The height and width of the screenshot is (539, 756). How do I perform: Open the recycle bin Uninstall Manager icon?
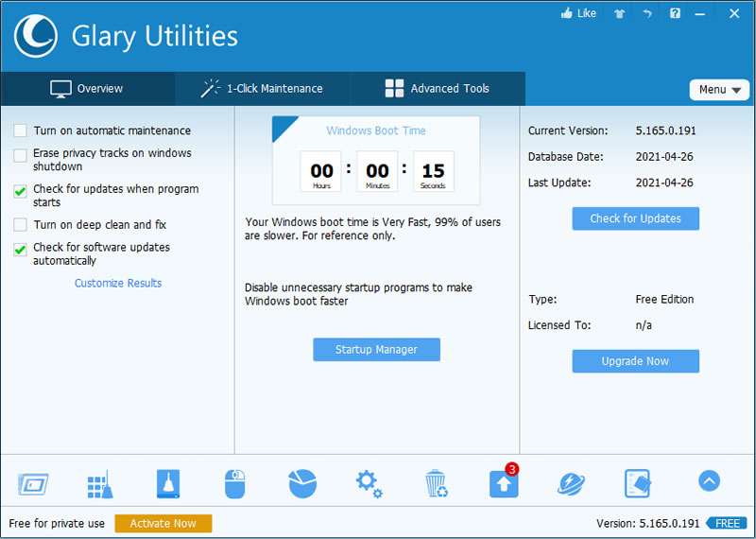pos(437,484)
